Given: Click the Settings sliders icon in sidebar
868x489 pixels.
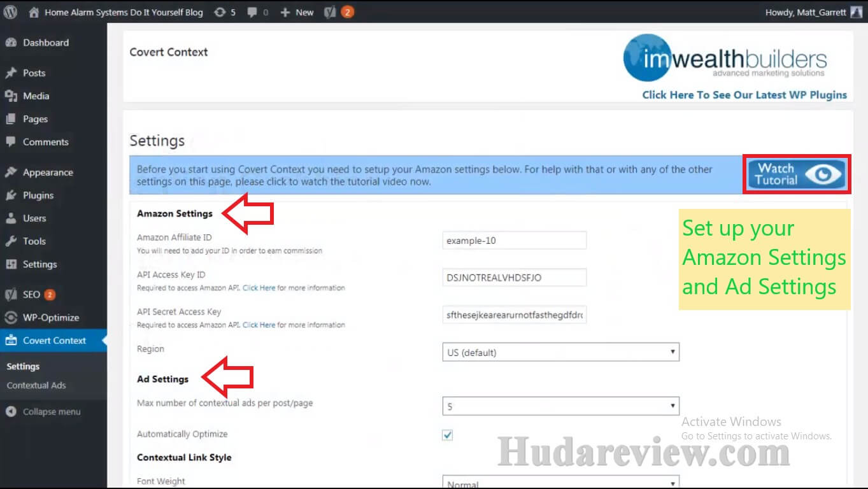Looking at the screenshot, I should [x=11, y=264].
